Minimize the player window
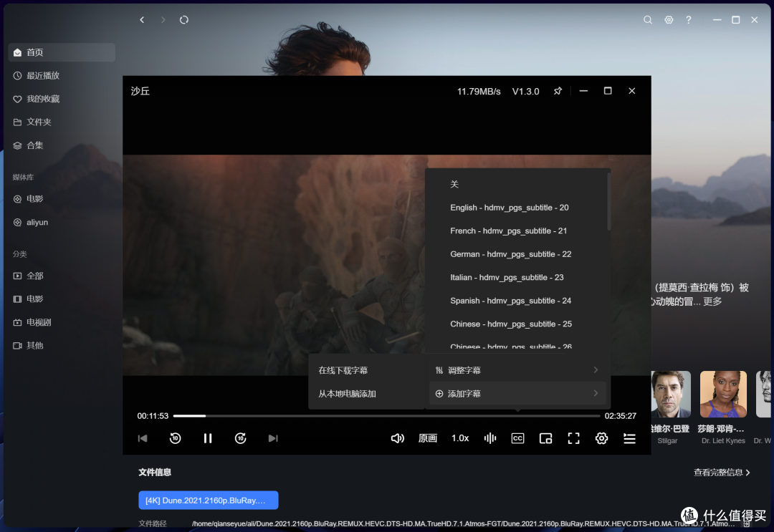 click(x=583, y=91)
